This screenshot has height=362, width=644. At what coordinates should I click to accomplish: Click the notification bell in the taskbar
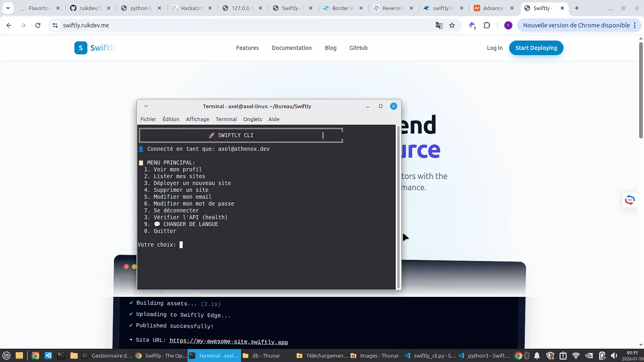point(537,356)
